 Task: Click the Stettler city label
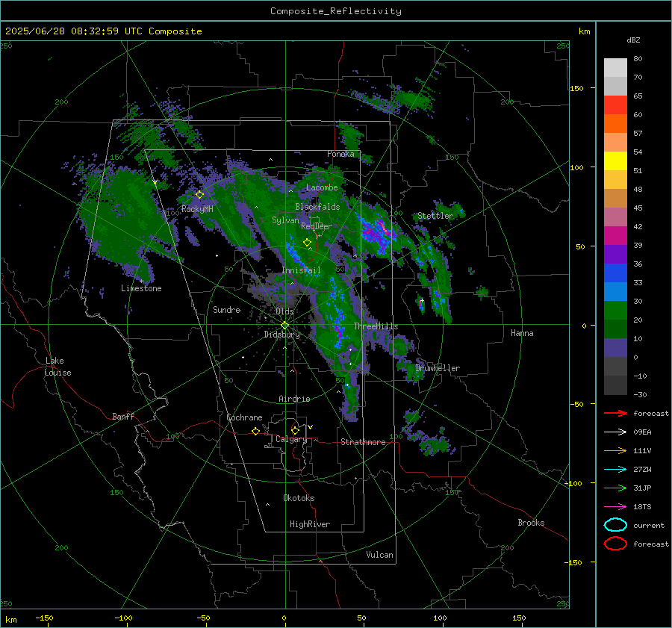[435, 216]
